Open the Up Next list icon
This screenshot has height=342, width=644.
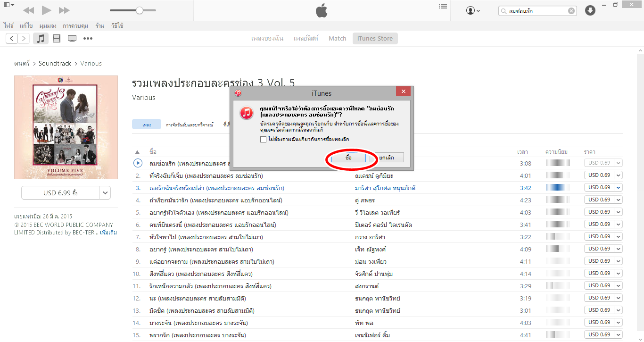coord(443,6)
